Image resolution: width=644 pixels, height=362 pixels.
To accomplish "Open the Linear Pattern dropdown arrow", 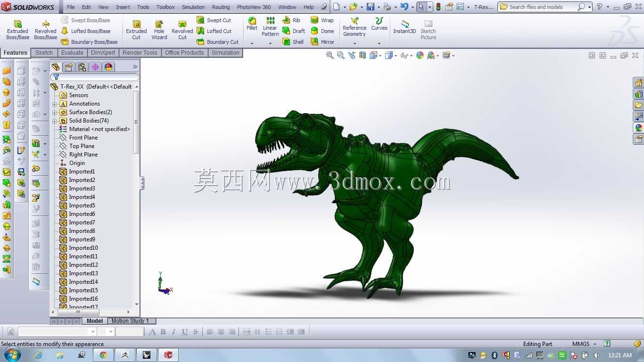I will click(x=270, y=43).
